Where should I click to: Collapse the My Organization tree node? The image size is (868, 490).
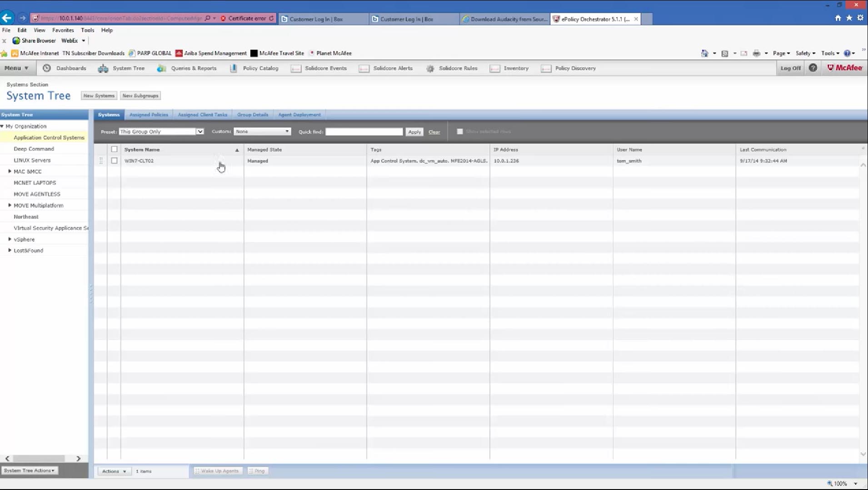pos(2,126)
